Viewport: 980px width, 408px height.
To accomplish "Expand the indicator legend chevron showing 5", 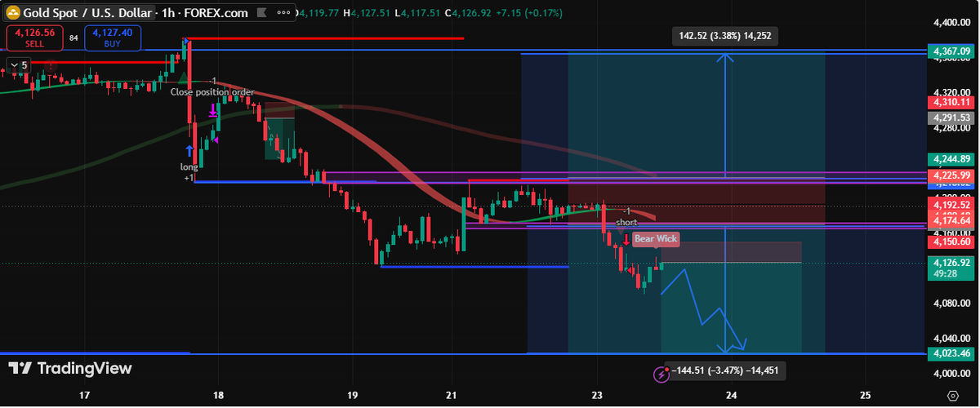I will [x=19, y=64].
